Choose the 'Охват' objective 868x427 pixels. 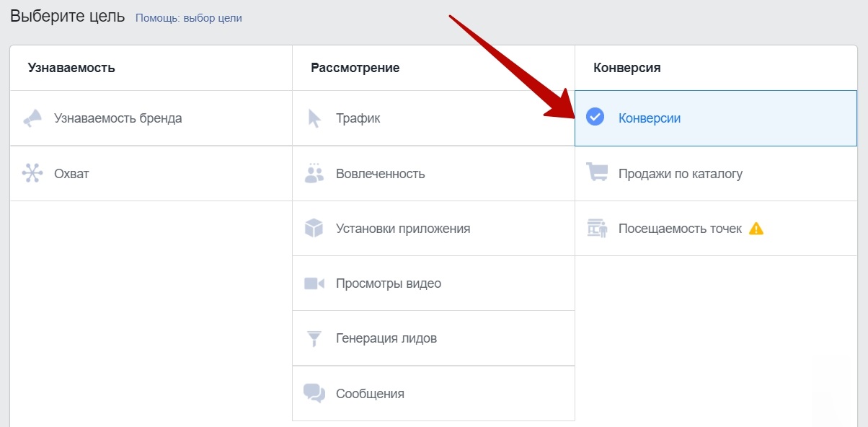click(151, 173)
